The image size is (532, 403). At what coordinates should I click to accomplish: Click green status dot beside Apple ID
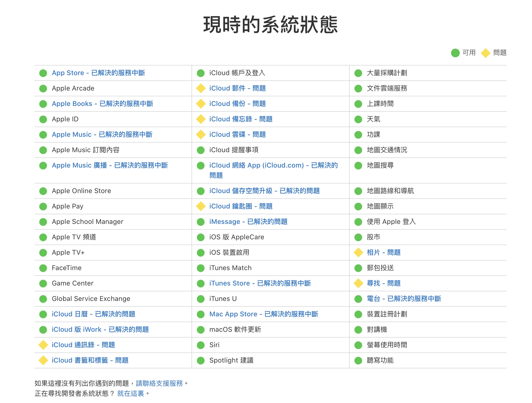[x=43, y=119]
